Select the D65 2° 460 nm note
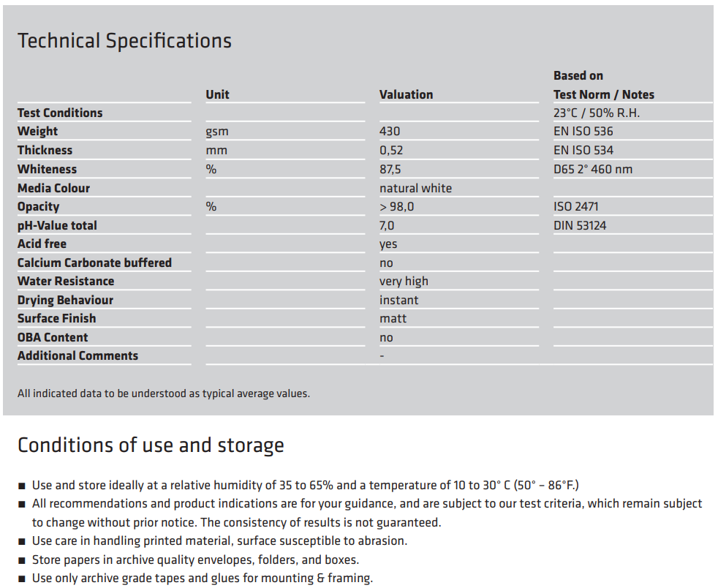This screenshot has width=718, height=588. pyautogui.click(x=592, y=170)
